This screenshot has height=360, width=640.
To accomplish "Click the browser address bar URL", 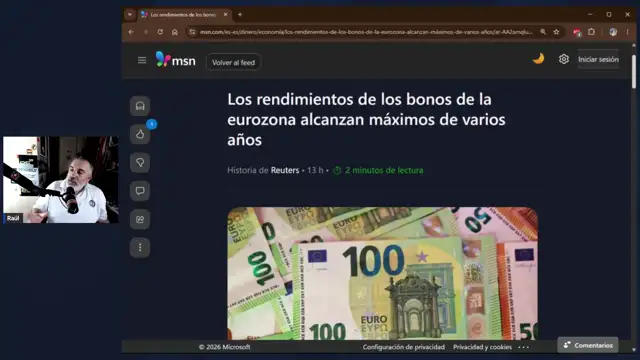I will 366,32.
